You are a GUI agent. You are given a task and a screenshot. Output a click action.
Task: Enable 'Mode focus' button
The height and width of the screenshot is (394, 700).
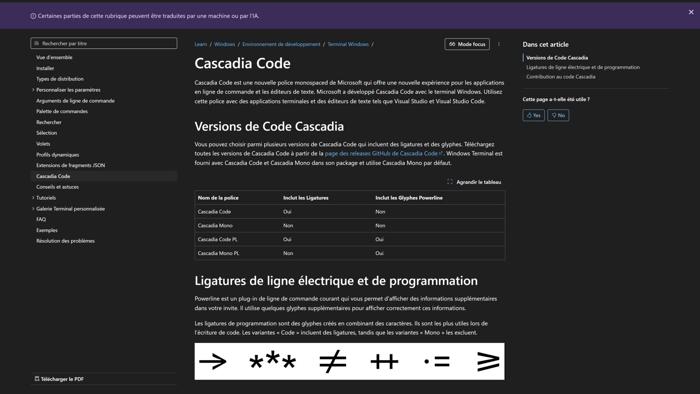467,44
